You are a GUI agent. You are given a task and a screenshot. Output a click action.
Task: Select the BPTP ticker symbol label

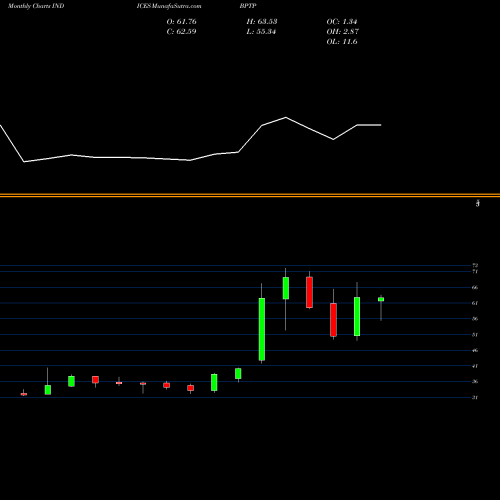tap(248, 6)
